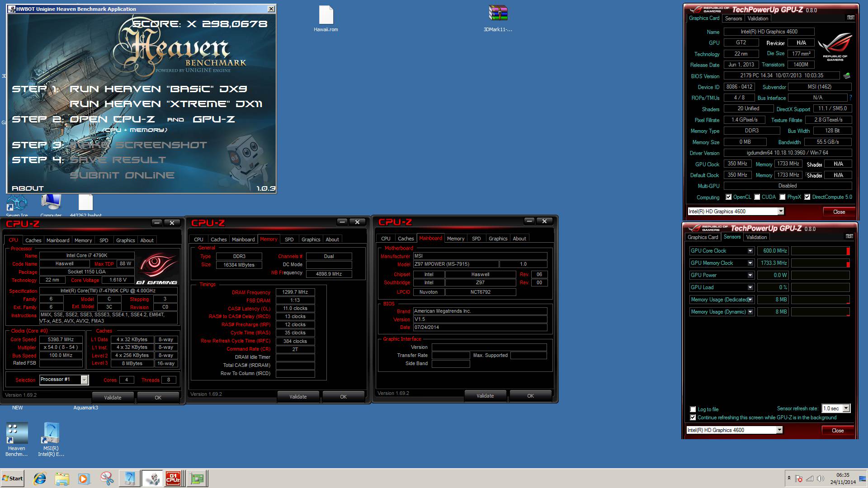
Task: Open the Processor #1 selection dropdown
Action: [84, 380]
